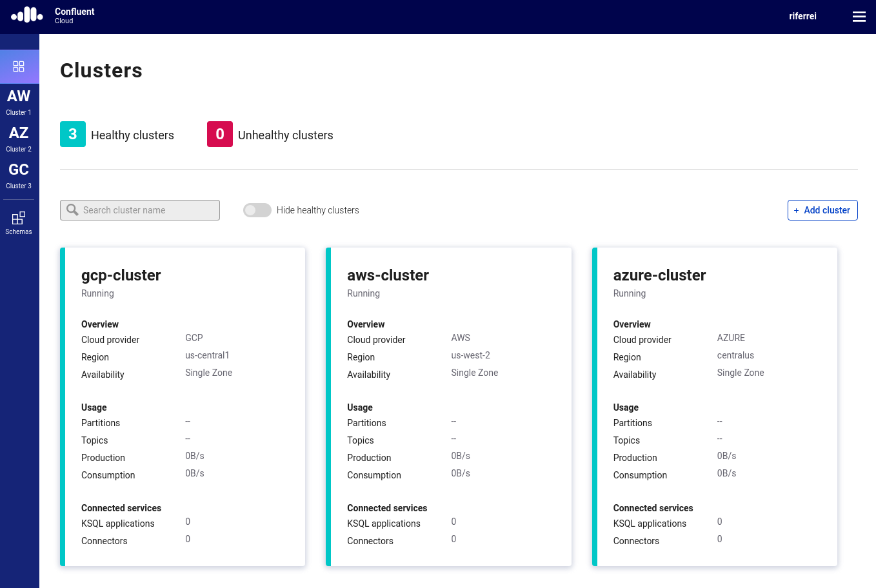This screenshot has width=876, height=588.
Task: Click Running status under aws-cluster
Action: pyautogui.click(x=363, y=293)
